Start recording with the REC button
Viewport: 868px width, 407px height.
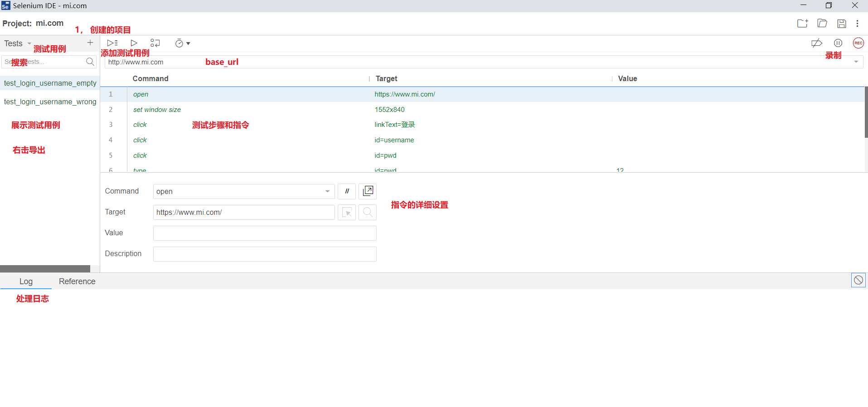[x=858, y=43]
